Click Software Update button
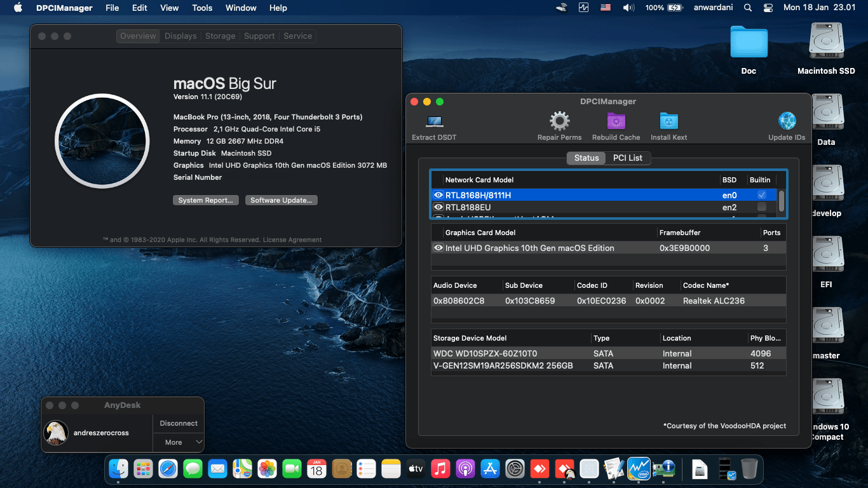The height and width of the screenshot is (488, 868). coord(281,200)
